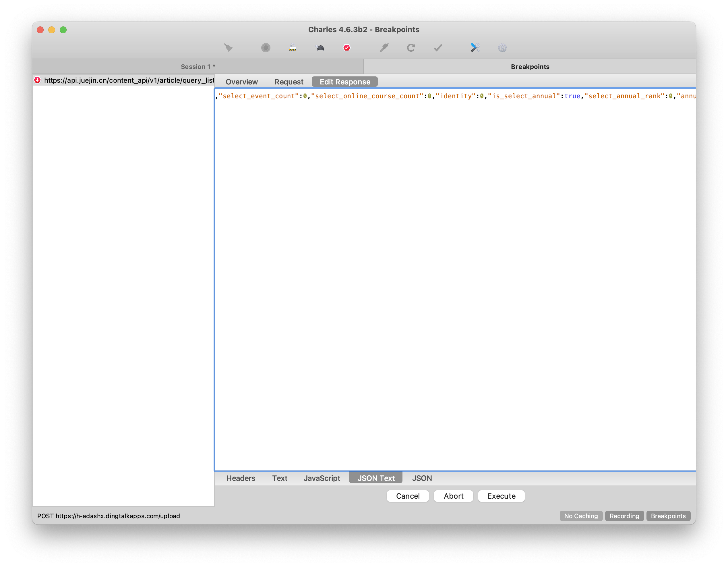Select the compose pen icon
This screenshot has width=728, height=567.
click(x=384, y=48)
